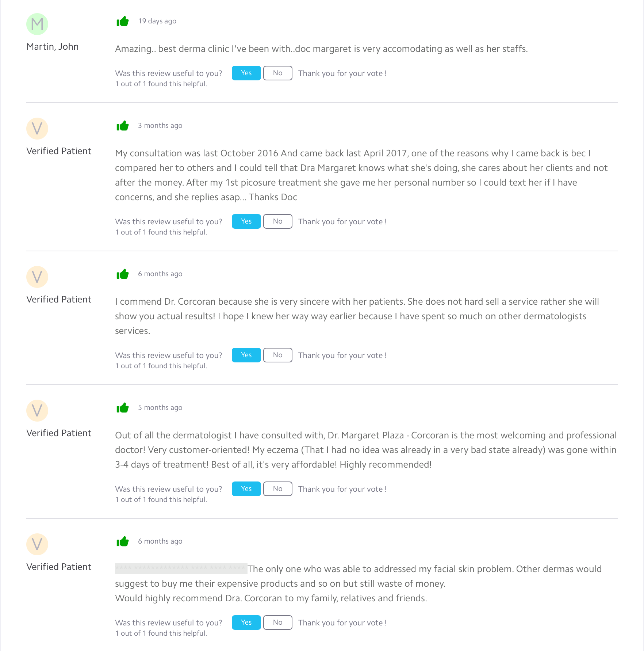This screenshot has width=644, height=651.
Task: Click the green M avatar for Martin, John
Action: tap(37, 24)
